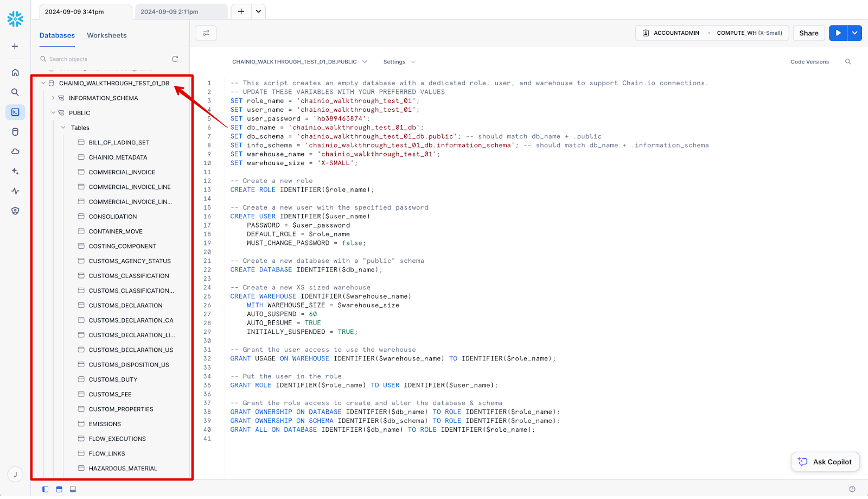Select the CUSTOM_PROPERTIES table
Screen dimensions: 868x499
(x=121, y=409)
